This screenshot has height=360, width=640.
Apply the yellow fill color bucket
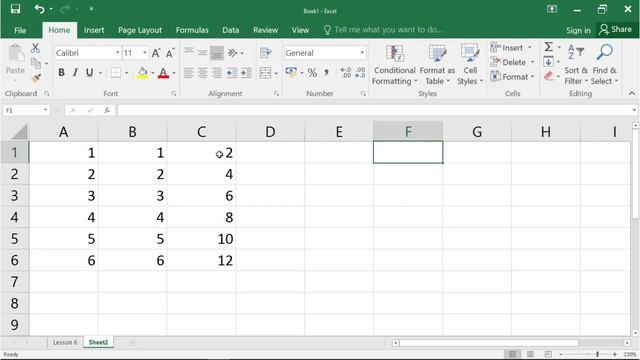click(142, 73)
